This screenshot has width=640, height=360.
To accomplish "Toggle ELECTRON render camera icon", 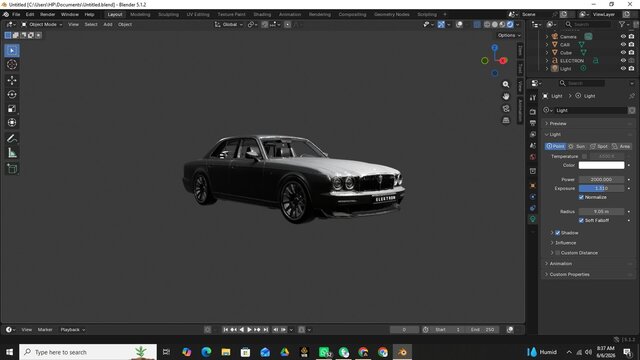I will click(x=631, y=60).
